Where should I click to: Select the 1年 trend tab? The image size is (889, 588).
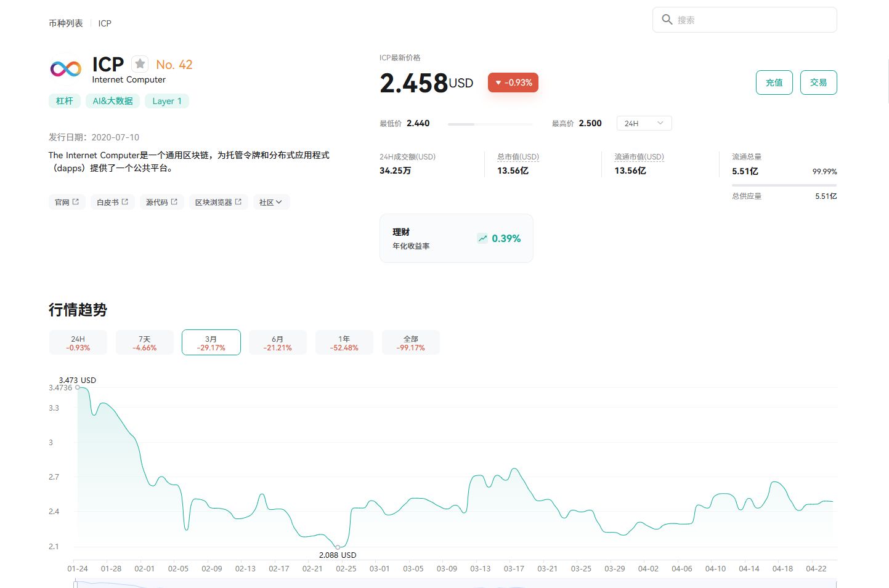[x=344, y=342]
